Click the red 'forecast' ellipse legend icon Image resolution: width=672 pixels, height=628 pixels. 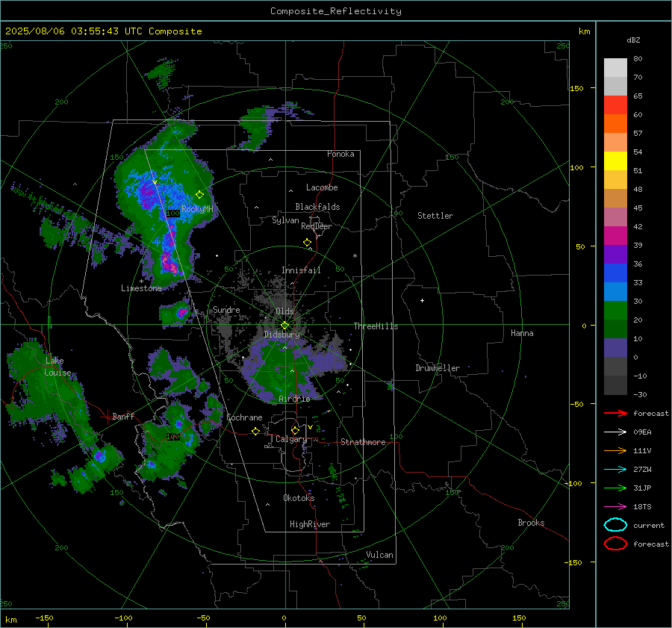(615, 544)
